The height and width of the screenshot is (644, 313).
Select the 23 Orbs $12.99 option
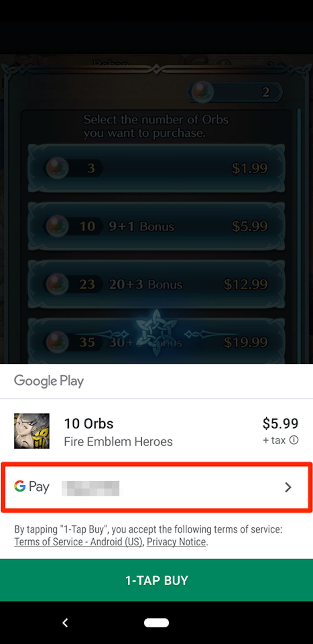click(156, 284)
